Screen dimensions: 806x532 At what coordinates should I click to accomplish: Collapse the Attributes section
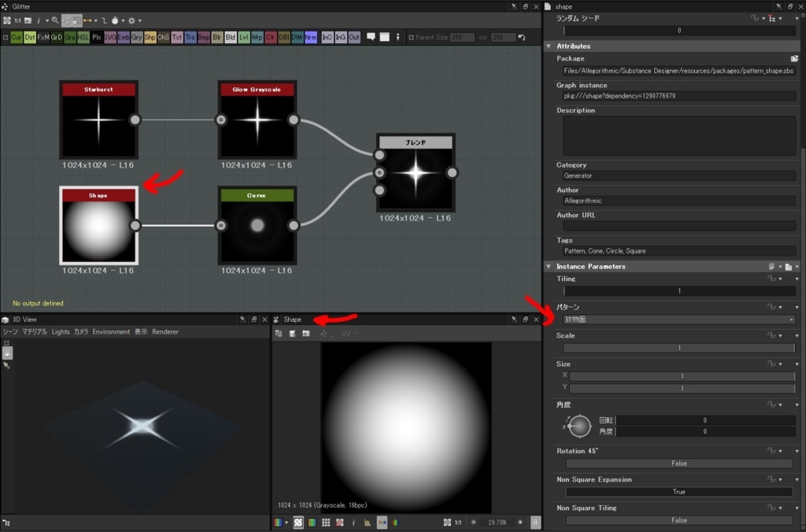click(549, 46)
